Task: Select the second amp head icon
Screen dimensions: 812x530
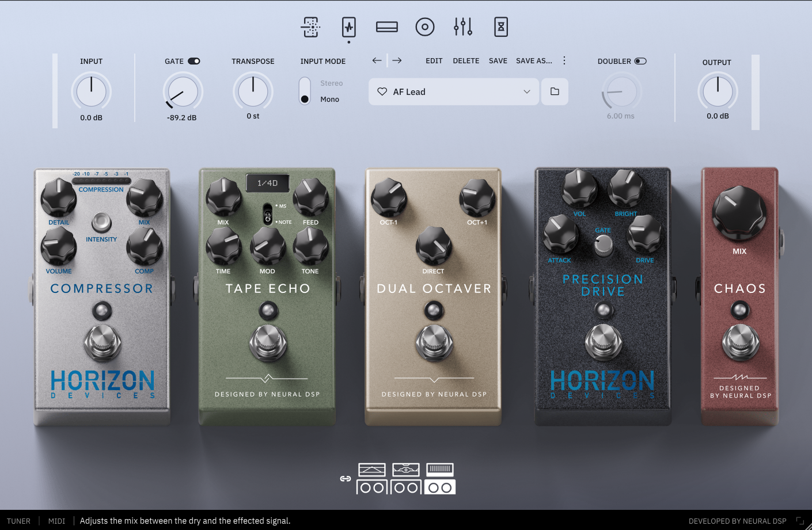Action: tap(406, 470)
